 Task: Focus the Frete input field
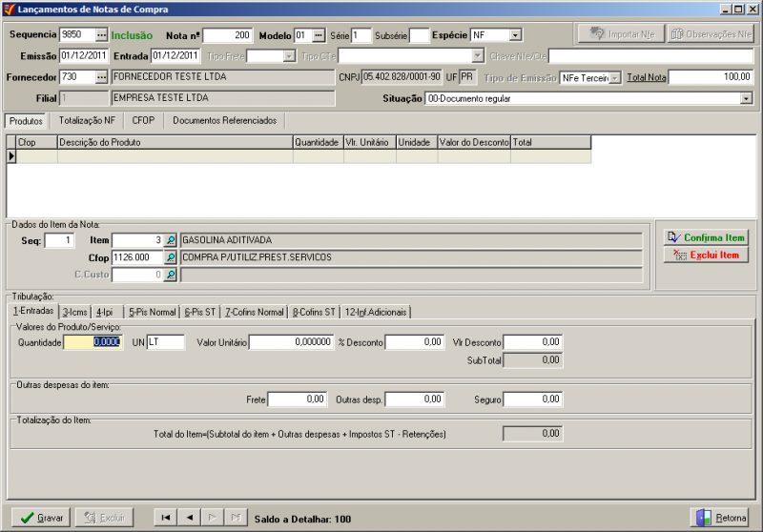(x=298, y=399)
